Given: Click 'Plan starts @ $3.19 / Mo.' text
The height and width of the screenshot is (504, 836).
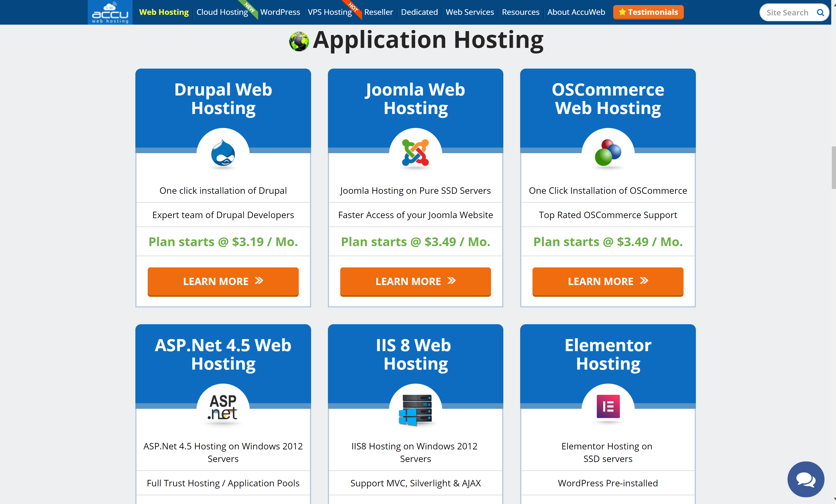Looking at the screenshot, I should [223, 242].
